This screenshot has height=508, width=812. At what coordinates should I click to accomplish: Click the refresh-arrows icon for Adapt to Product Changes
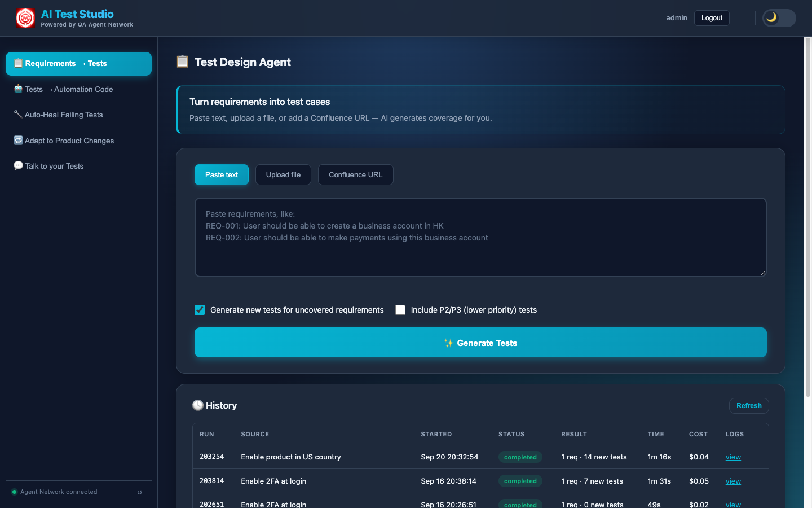click(18, 141)
